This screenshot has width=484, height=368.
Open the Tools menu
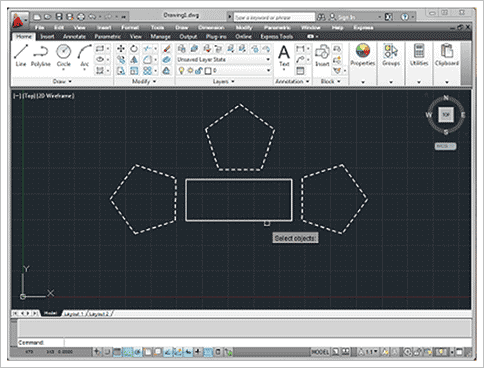[157, 27]
